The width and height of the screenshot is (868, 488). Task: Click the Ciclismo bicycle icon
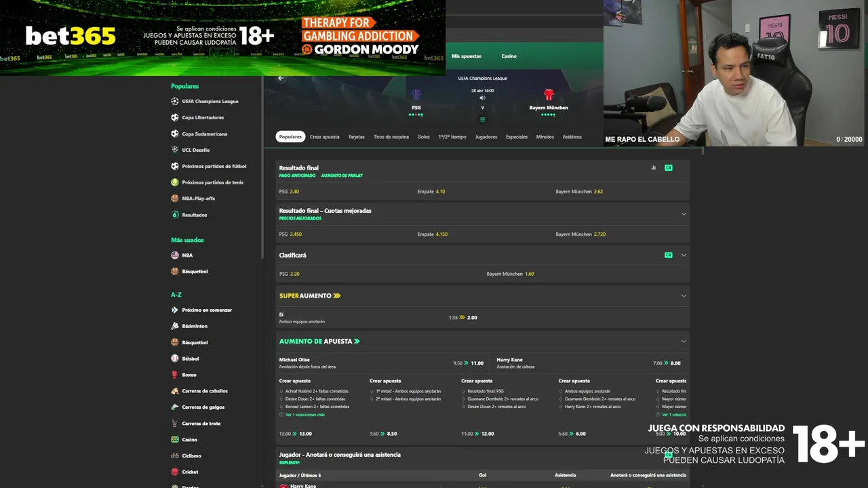tap(175, 455)
